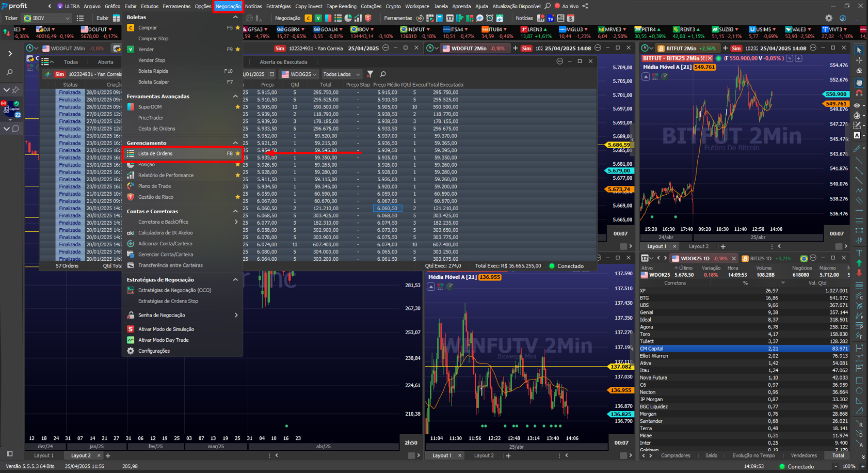Image resolution: width=868 pixels, height=473 pixels.
Task: Collapse the Gerenciamento section chevron
Action: tap(235, 143)
